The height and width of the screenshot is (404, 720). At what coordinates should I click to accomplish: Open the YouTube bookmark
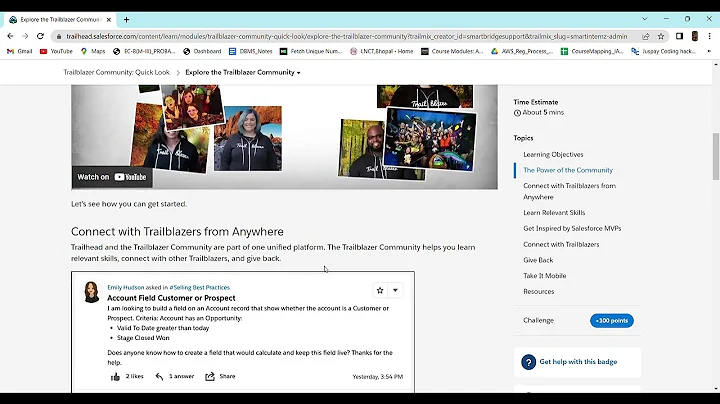56,51
